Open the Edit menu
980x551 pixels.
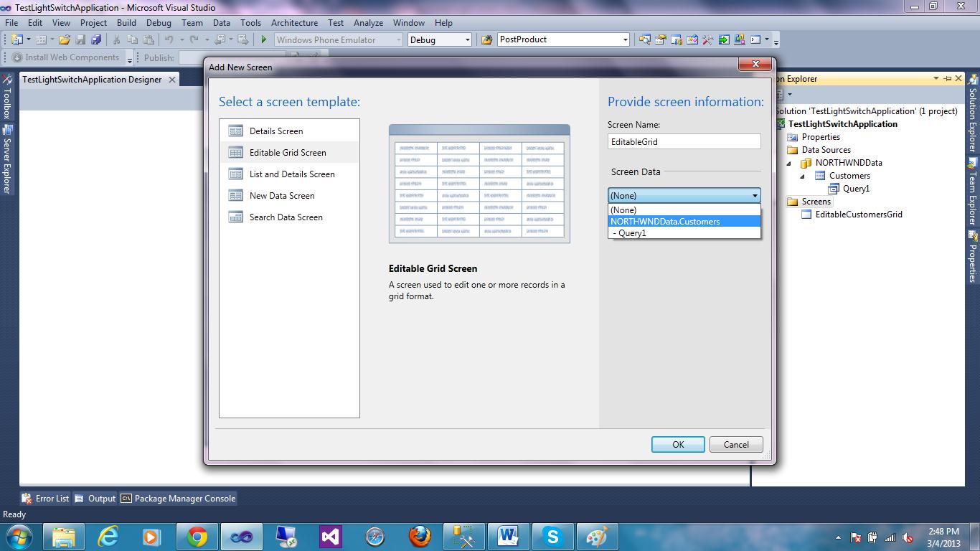coord(35,22)
